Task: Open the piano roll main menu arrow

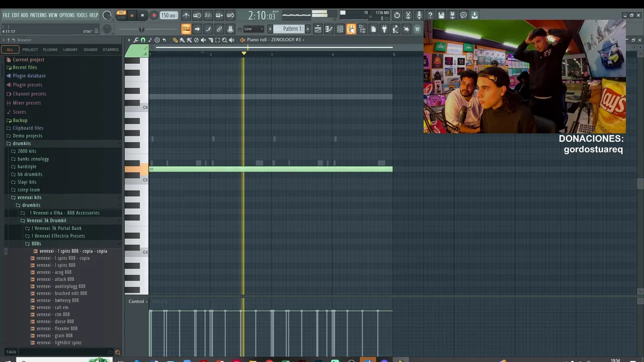Action: tap(129, 40)
